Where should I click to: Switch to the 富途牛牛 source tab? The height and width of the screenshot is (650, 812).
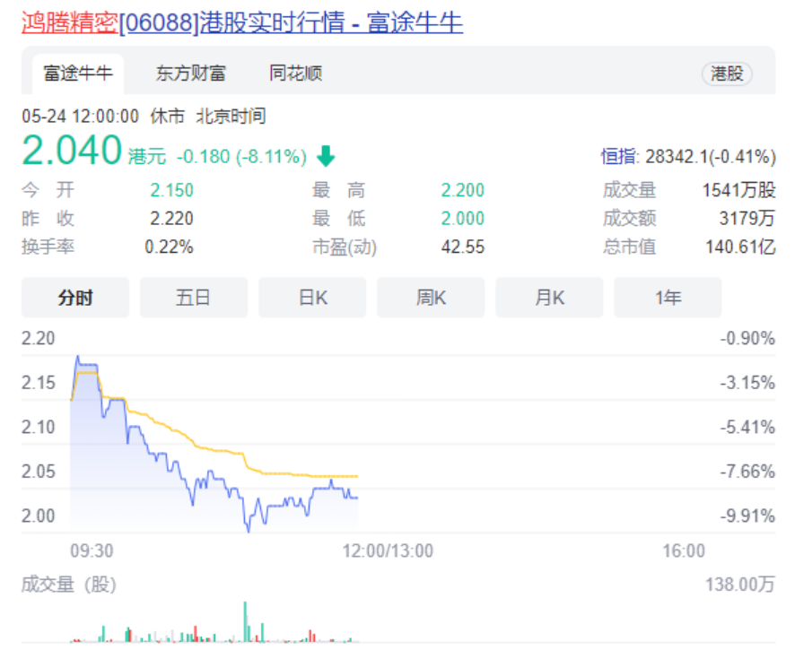(78, 74)
